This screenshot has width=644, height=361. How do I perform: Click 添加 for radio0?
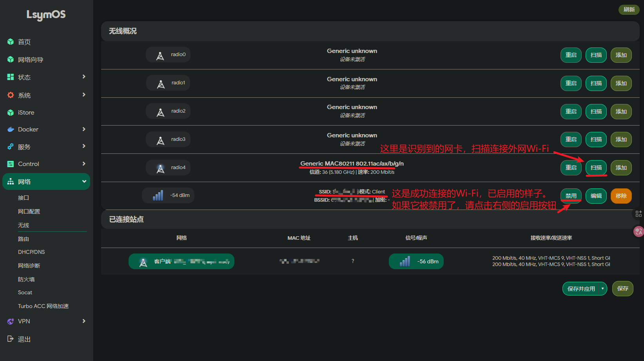tap(621, 55)
